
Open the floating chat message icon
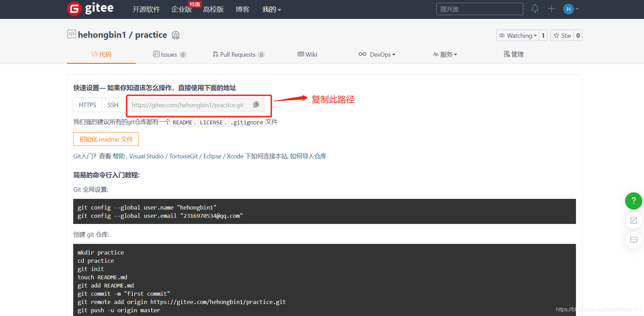(x=633, y=240)
